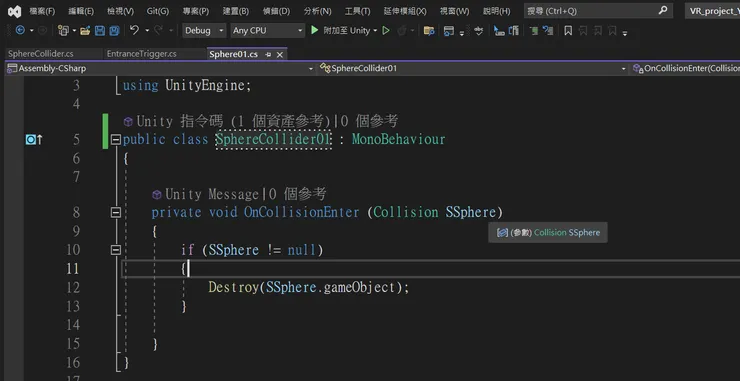Click the undo arrow icon
Image resolution: width=740 pixels, height=381 pixels.
pos(135,30)
